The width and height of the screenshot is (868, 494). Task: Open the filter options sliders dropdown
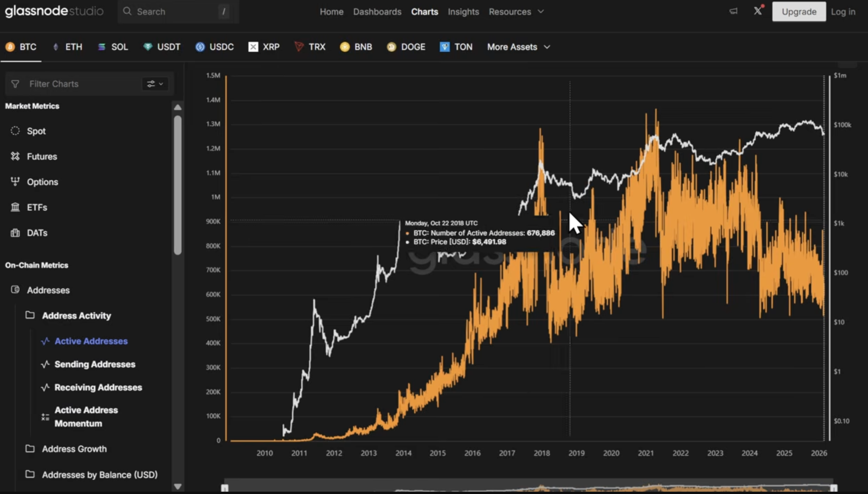point(155,84)
